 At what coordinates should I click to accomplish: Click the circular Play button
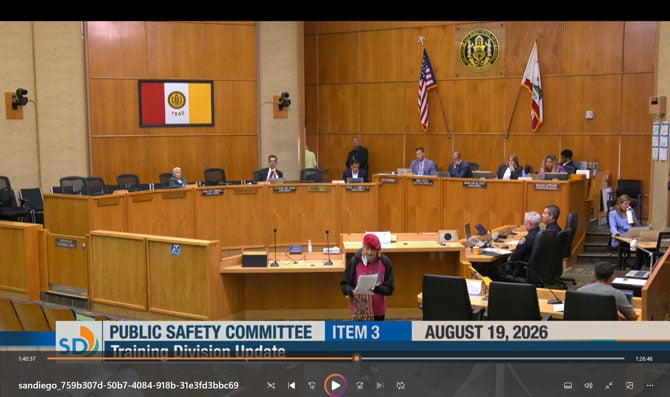(335, 385)
